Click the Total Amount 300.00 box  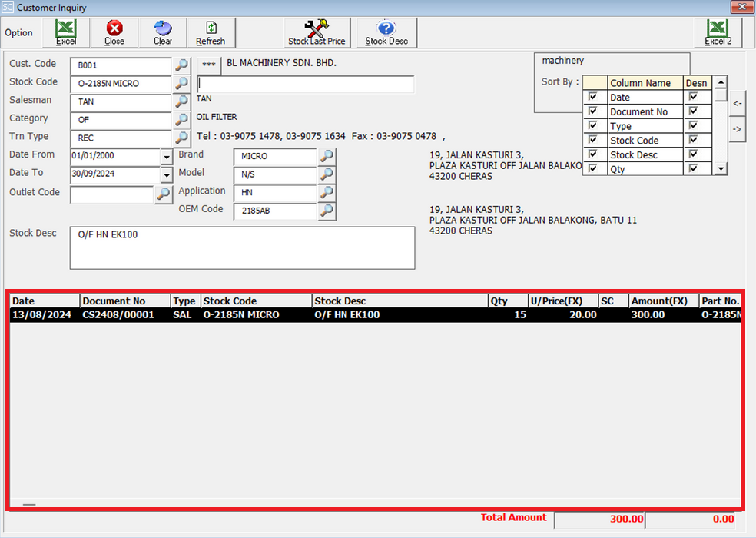(599, 520)
